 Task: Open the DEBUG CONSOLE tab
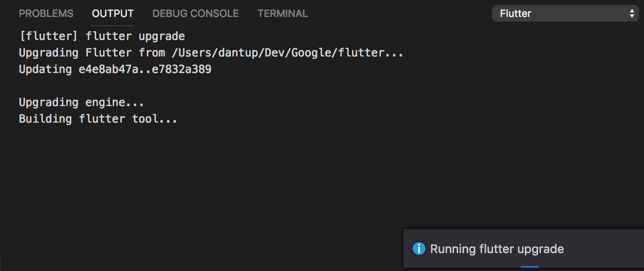coord(195,13)
